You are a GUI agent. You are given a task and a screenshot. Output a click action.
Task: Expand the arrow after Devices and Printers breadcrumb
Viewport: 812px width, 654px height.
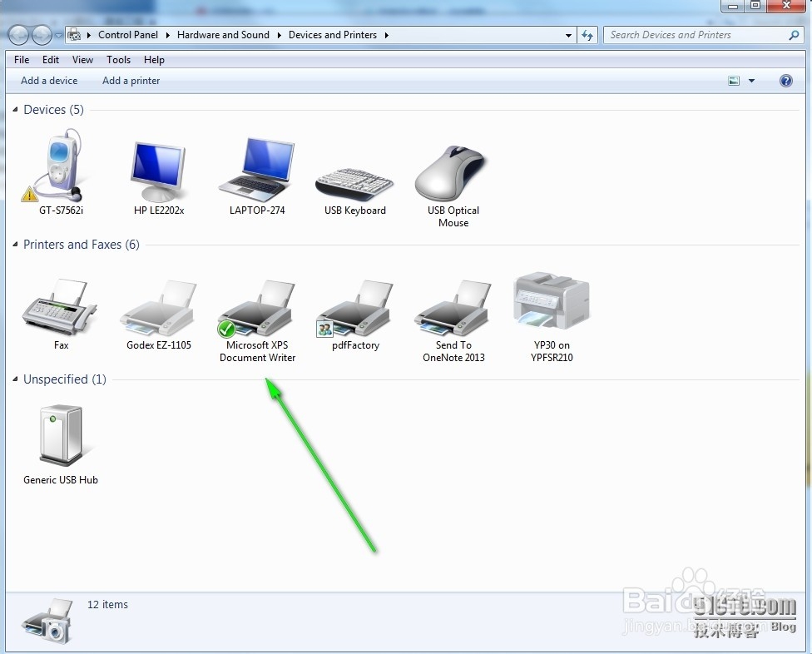pos(386,35)
